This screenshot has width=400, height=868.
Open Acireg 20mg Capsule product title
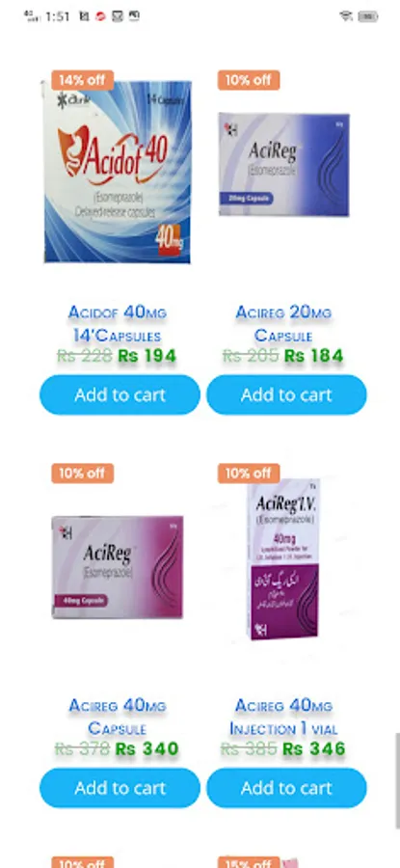tap(283, 324)
